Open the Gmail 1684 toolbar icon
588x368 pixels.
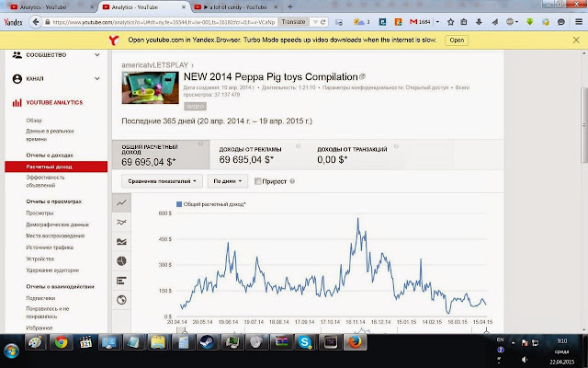tap(420, 22)
